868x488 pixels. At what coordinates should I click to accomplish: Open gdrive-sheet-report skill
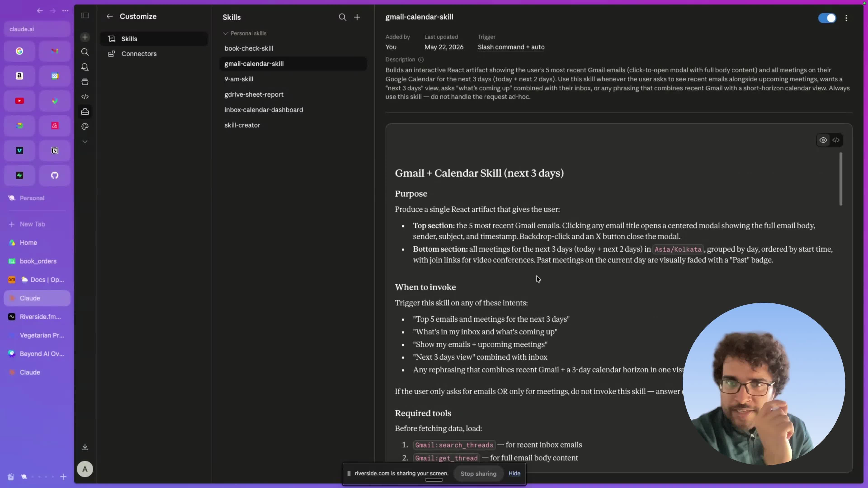[x=293, y=94]
